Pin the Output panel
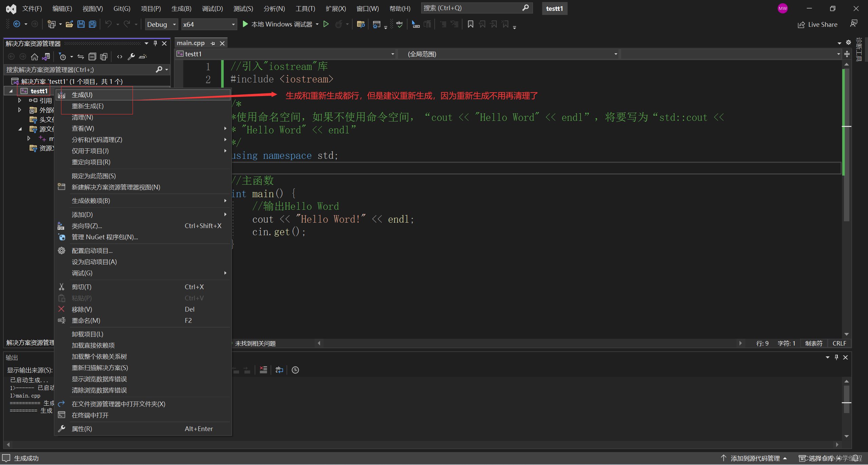 836,357
